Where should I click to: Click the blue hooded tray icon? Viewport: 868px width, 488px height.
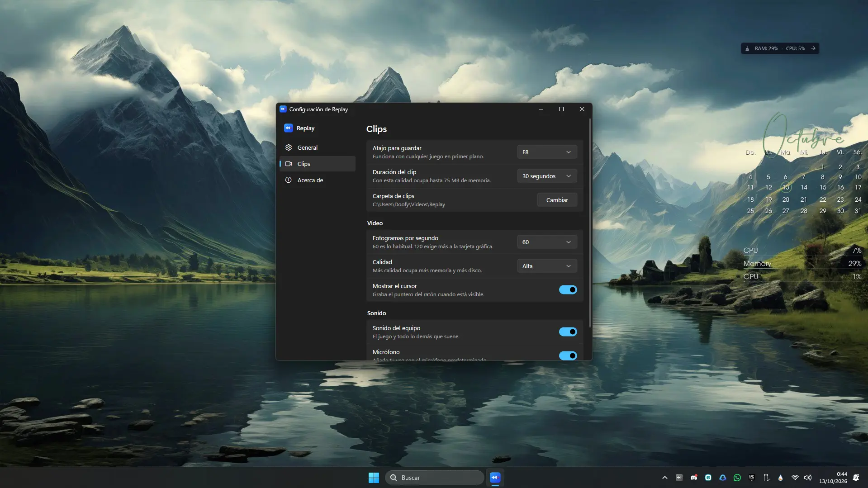[x=723, y=478]
